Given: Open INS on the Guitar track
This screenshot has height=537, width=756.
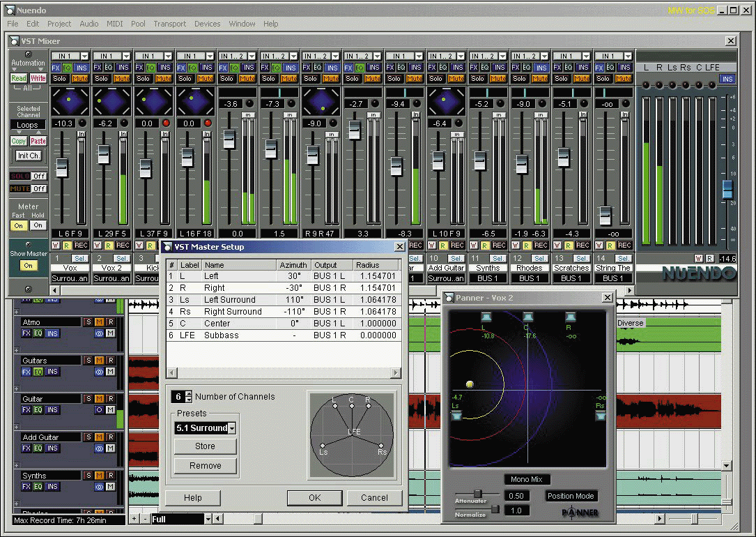Looking at the screenshot, I should (52, 409).
